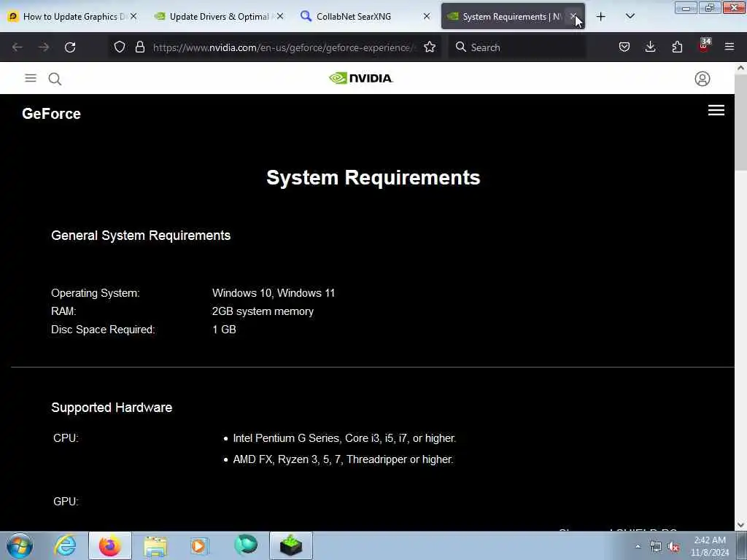The height and width of the screenshot is (560, 747).
Task: Open the NVIDIA site search magnifier
Action: [x=55, y=79]
